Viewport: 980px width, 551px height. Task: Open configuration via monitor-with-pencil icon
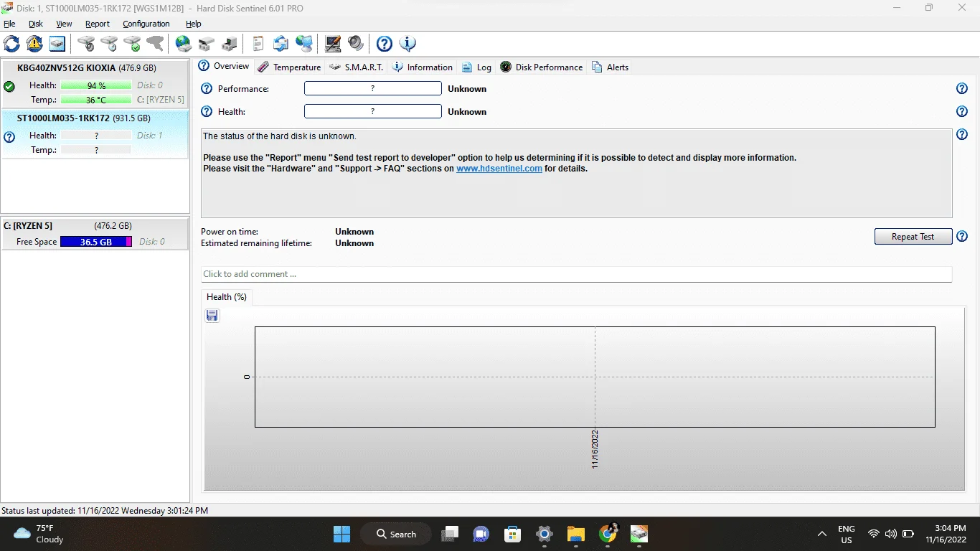click(333, 44)
